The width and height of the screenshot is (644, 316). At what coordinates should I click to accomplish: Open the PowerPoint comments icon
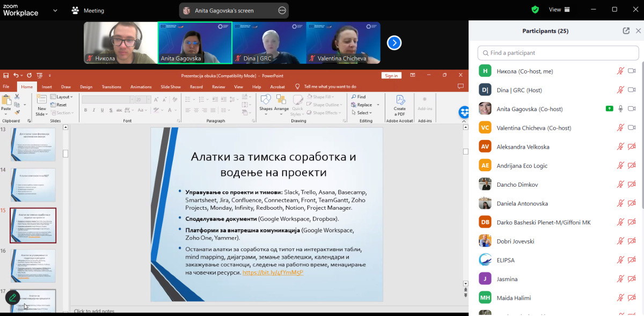point(460,86)
